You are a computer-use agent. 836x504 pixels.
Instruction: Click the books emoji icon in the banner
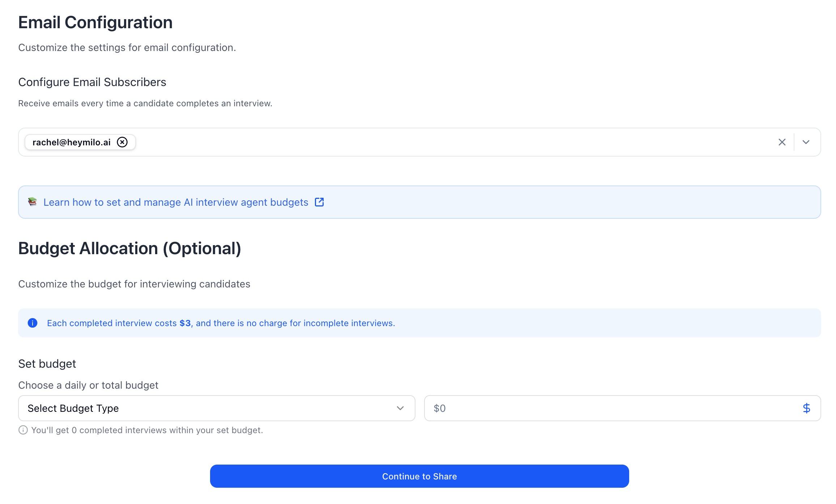(x=33, y=202)
